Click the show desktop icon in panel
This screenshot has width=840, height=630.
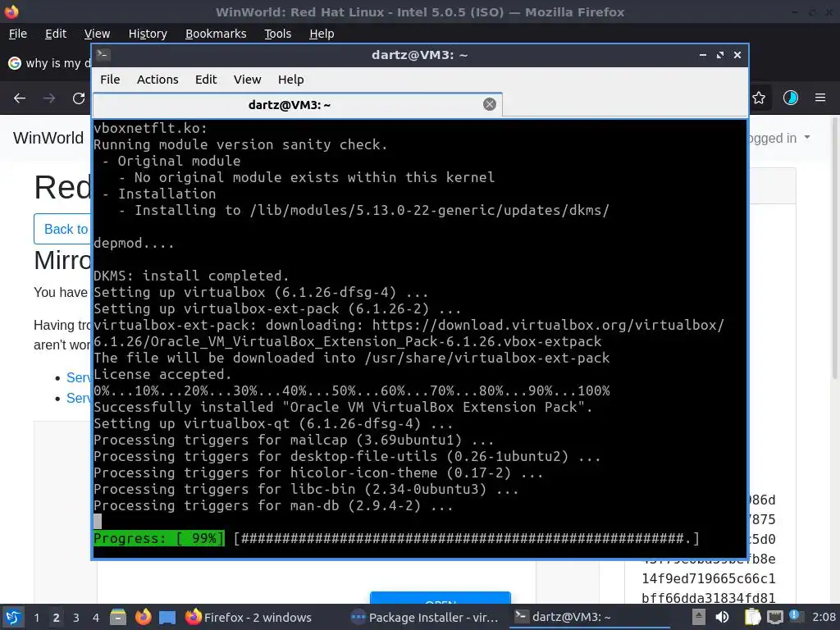click(x=167, y=617)
